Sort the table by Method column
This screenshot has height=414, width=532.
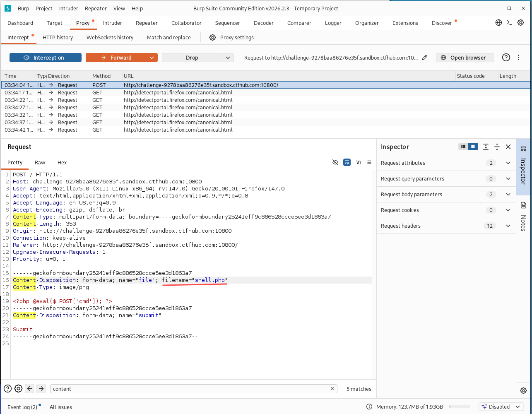point(106,76)
